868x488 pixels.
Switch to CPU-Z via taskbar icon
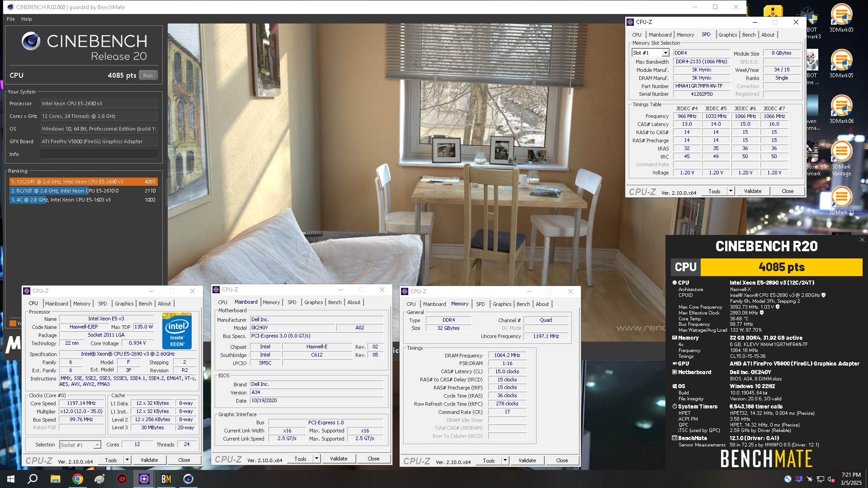pos(144,479)
